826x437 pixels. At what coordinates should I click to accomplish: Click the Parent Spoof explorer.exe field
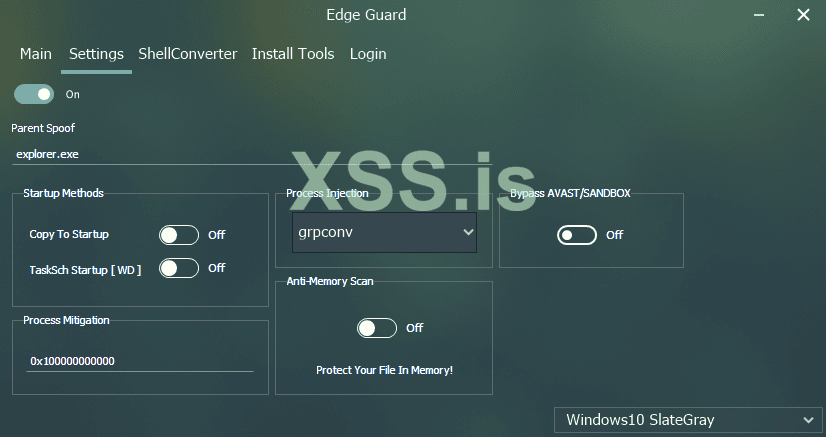point(252,154)
